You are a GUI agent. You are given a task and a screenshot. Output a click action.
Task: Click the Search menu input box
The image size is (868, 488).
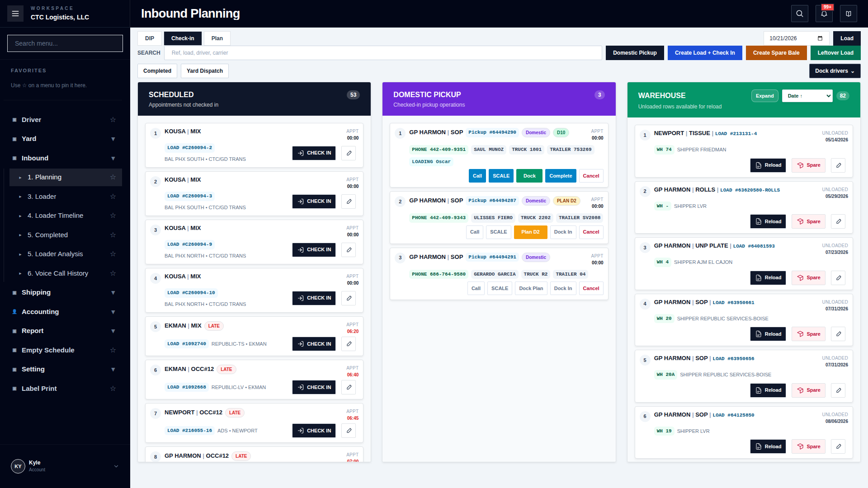(x=65, y=43)
